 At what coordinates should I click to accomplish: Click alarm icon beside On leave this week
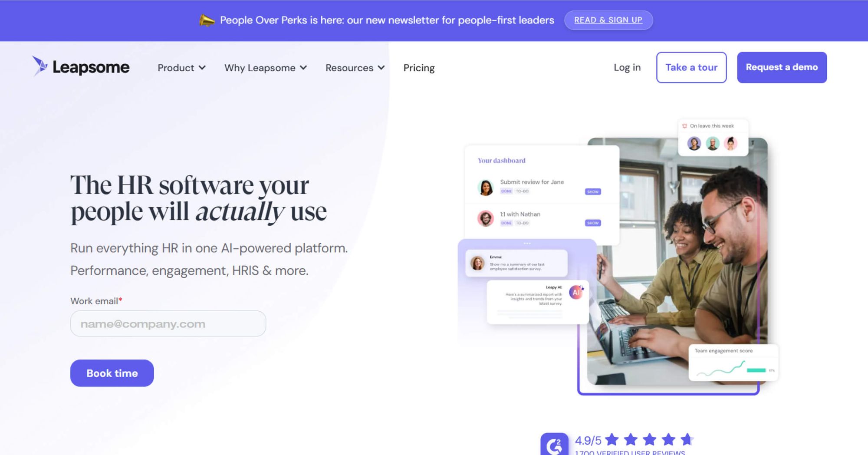tap(685, 126)
